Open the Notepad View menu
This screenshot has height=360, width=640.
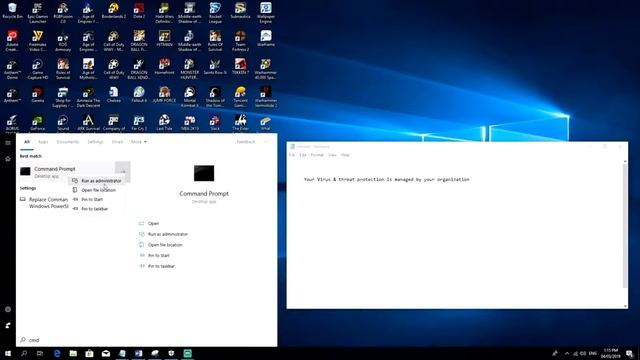tap(333, 155)
